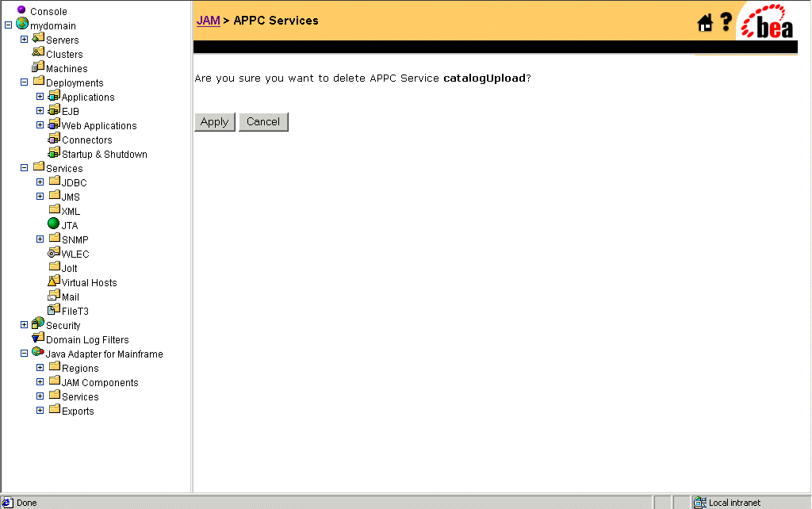Screen dimensions: 812x509
Task: Open the Jolt tree item
Action: coord(70,268)
